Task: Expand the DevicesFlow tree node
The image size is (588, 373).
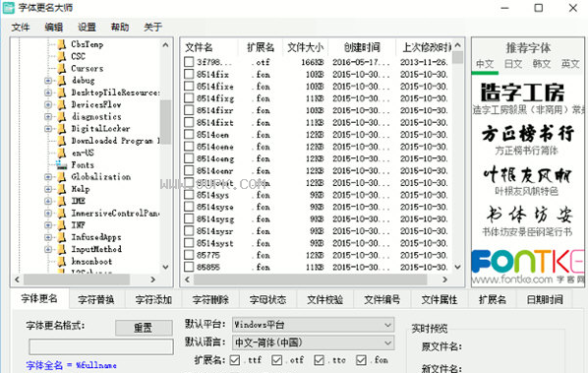Action: [48, 104]
